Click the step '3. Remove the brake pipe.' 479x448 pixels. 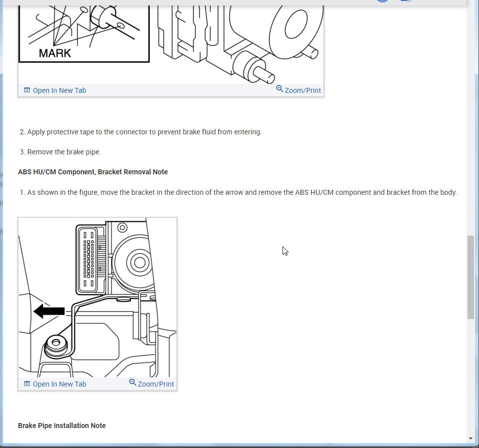(x=60, y=152)
